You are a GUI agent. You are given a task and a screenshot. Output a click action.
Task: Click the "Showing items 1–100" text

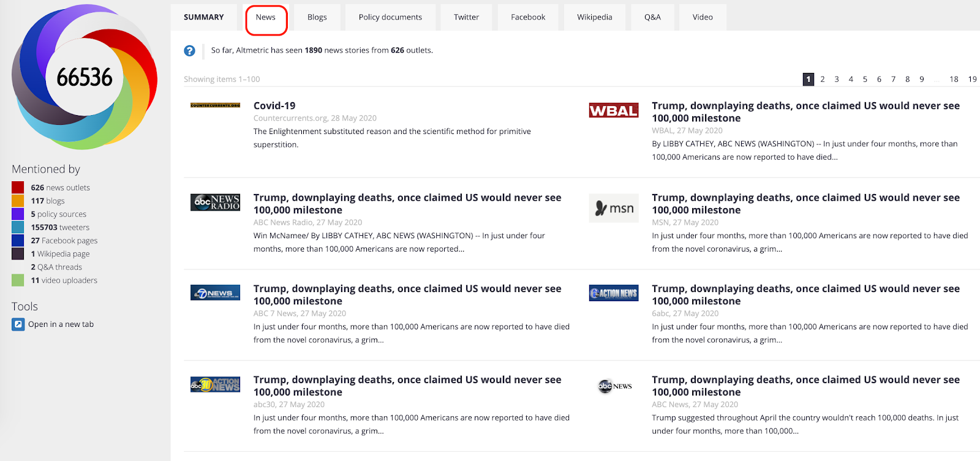pyautogui.click(x=222, y=79)
